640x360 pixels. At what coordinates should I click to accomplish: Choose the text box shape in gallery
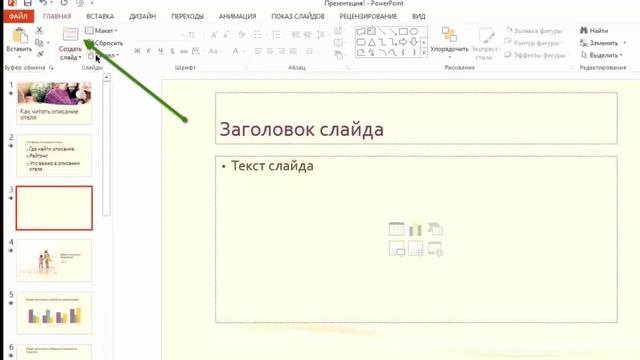371,31
